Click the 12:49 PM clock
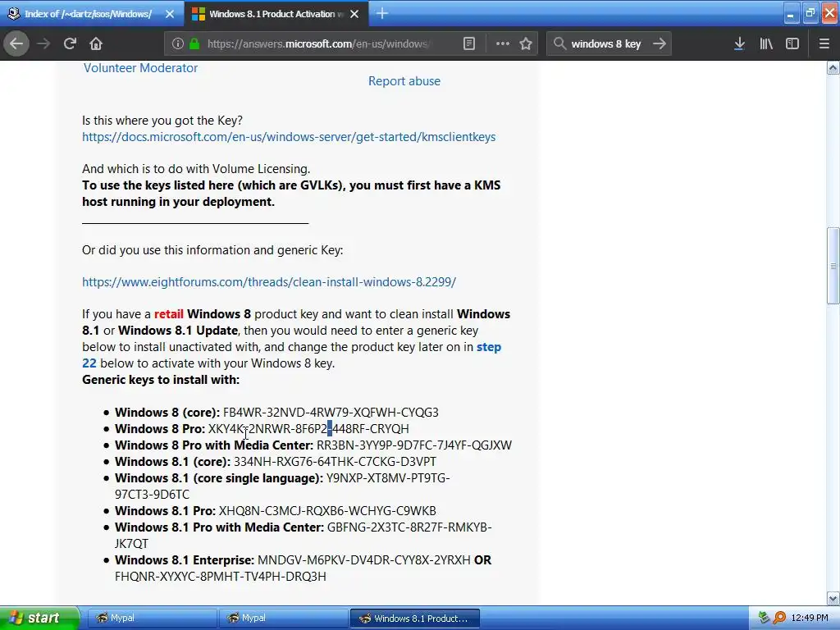840x630 pixels. [x=810, y=619]
